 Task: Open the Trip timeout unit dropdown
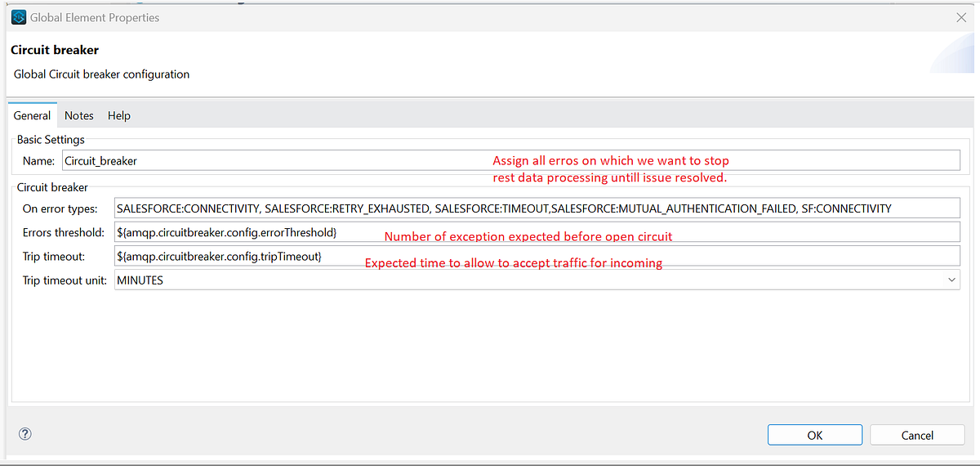click(537, 280)
